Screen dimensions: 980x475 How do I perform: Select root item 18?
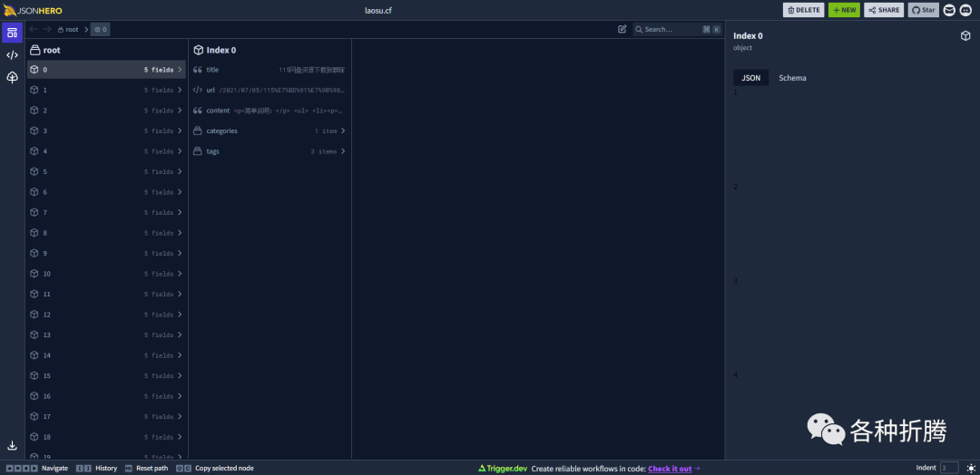coord(106,437)
